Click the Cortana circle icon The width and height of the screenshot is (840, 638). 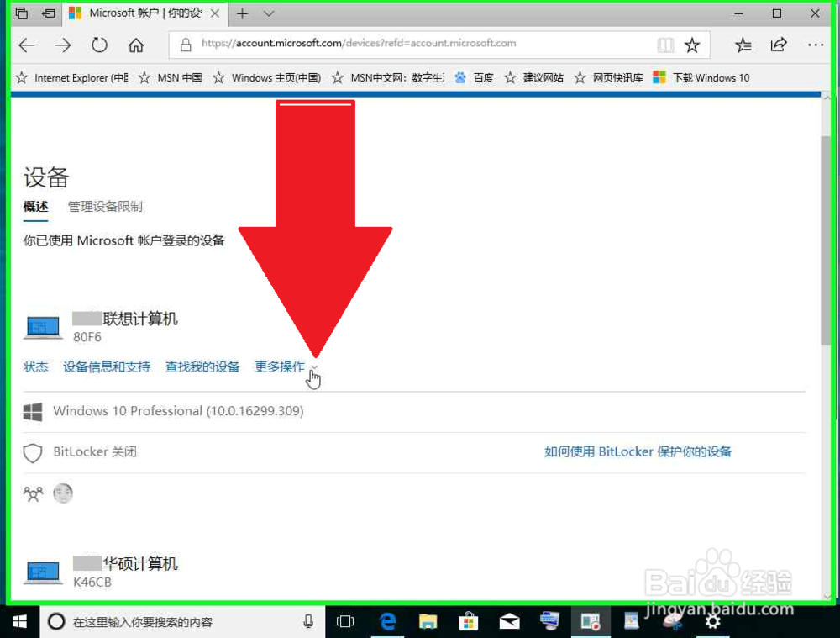(x=56, y=622)
